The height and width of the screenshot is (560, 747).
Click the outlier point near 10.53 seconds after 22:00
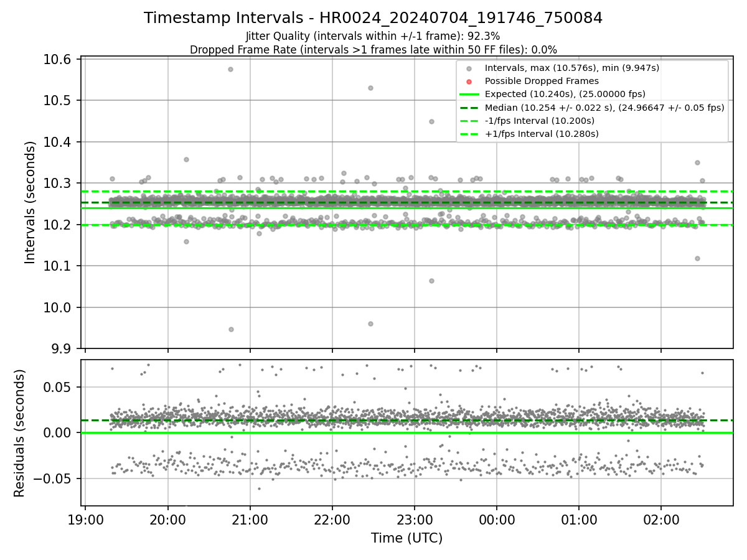click(x=370, y=88)
